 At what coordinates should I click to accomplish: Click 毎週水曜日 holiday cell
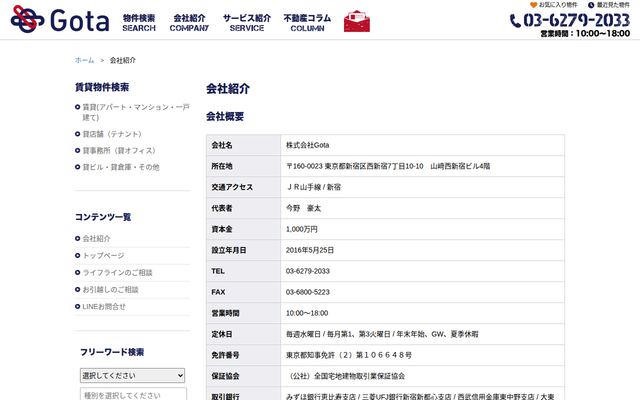(x=422, y=334)
